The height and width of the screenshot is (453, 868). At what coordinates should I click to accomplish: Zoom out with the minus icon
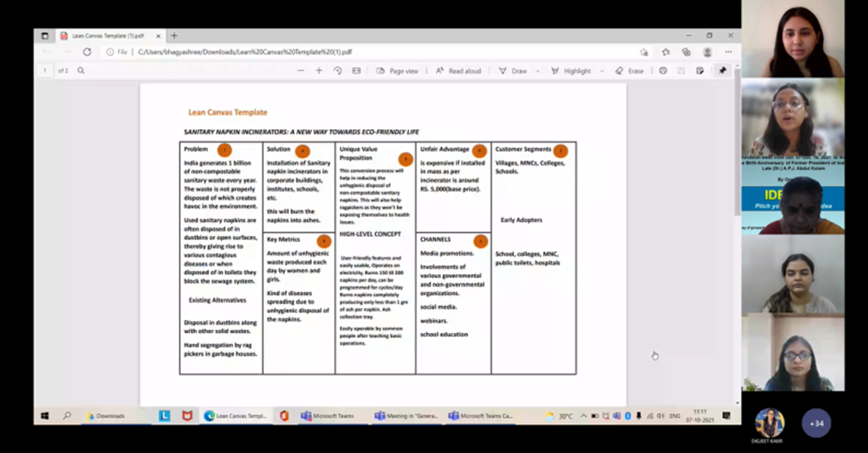point(300,71)
